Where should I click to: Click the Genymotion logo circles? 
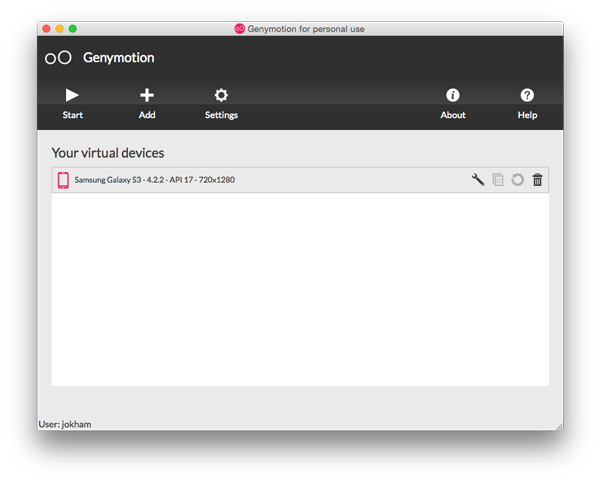point(58,58)
